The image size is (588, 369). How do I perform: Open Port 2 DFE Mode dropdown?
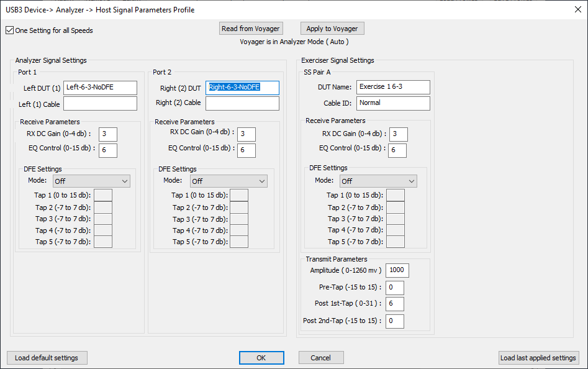(x=228, y=181)
